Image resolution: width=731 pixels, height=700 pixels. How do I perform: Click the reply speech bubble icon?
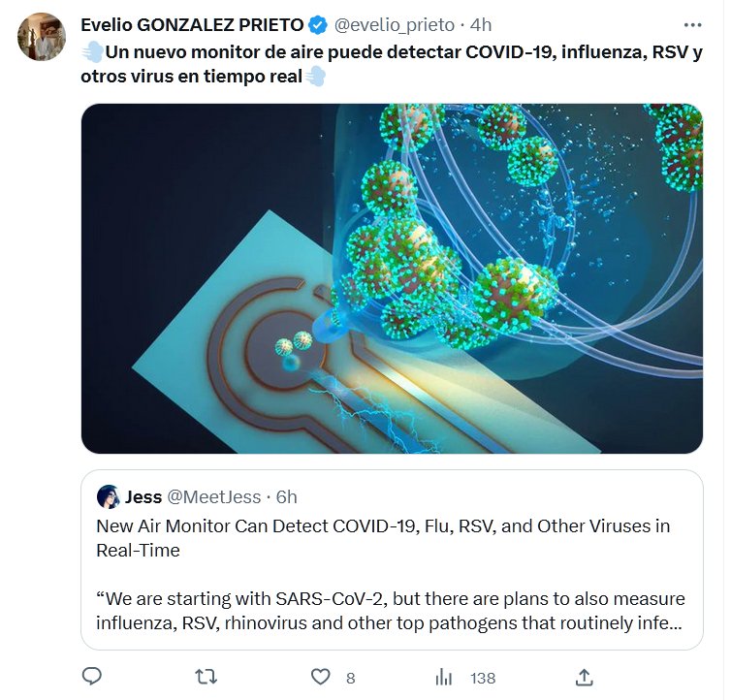point(92,677)
